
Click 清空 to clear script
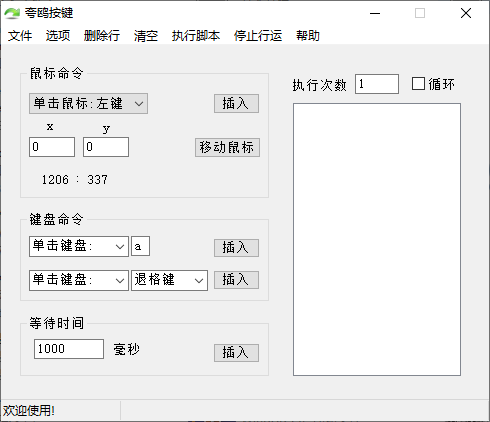[146, 36]
